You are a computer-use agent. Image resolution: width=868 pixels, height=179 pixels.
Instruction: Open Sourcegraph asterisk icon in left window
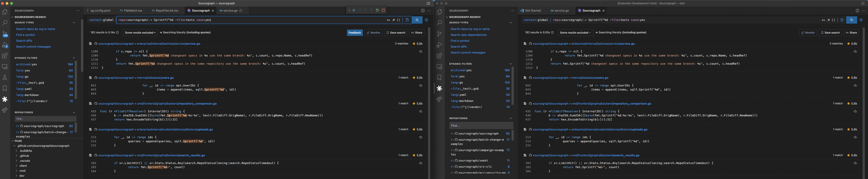pos(5,99)
